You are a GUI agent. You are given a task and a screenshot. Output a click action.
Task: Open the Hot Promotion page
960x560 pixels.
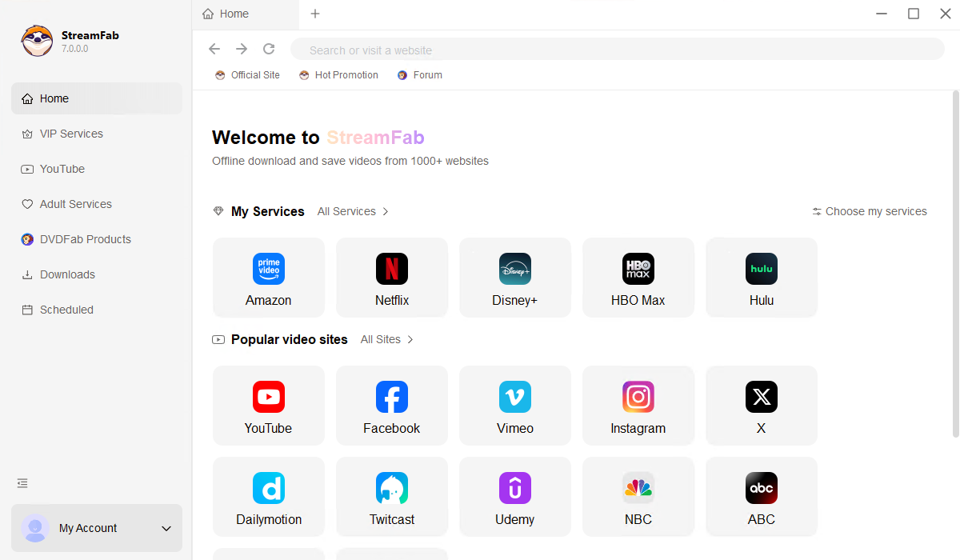coord(338,74)
